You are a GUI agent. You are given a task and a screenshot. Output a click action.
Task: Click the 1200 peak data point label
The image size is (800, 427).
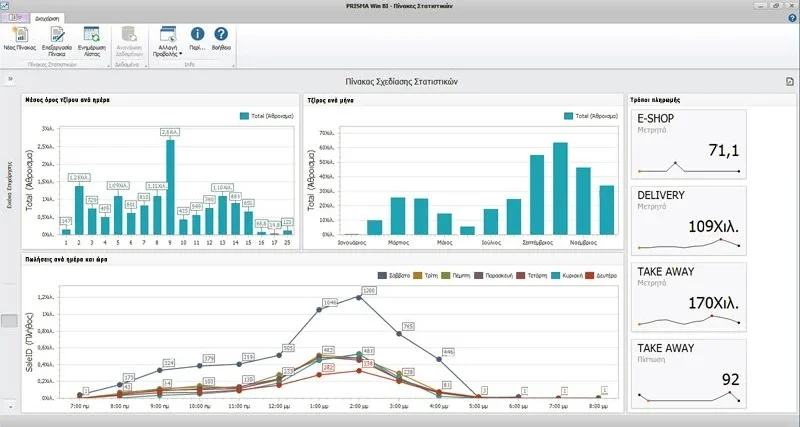pyautogui.click(x=369, y=290)
